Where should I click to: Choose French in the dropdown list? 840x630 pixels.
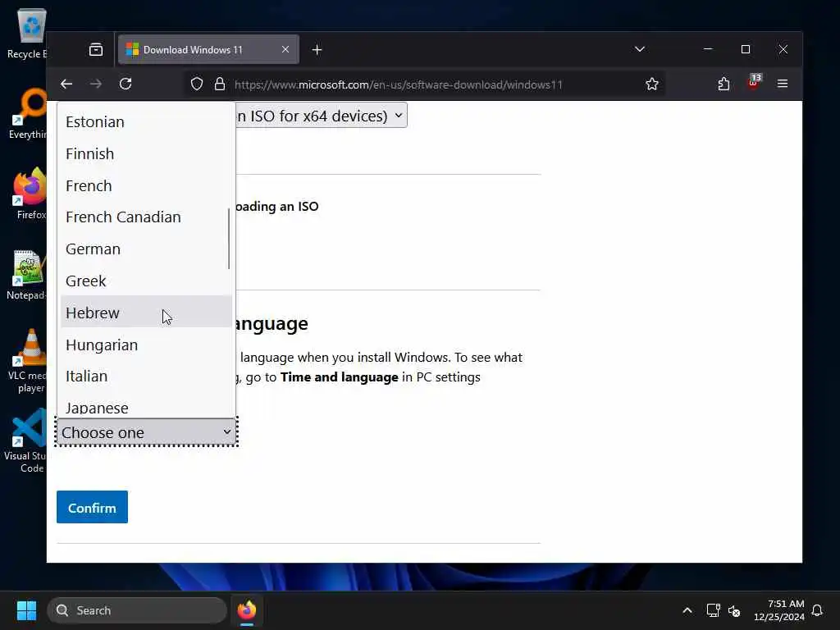click(146, 186)
